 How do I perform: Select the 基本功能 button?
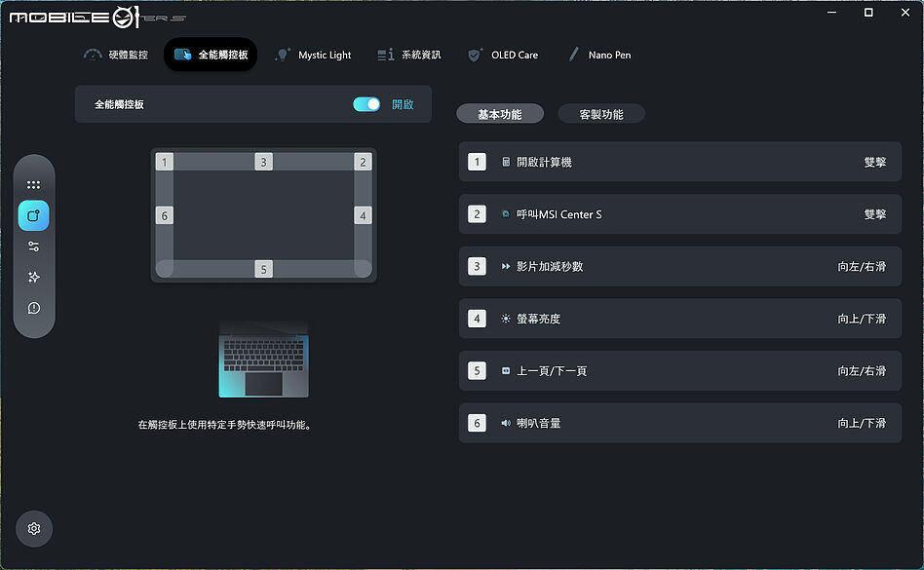pos(500,114)
